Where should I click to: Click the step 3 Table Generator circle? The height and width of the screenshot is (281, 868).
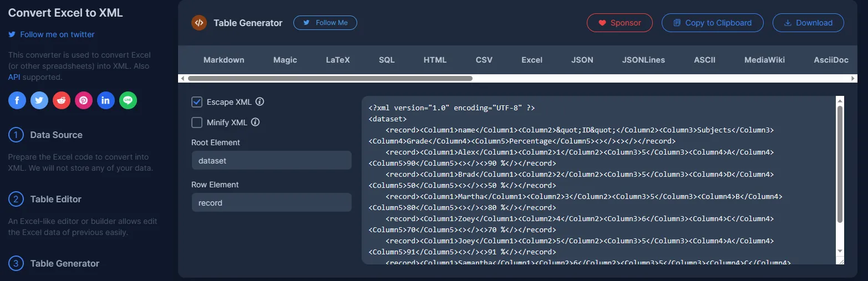coord(16,263)
